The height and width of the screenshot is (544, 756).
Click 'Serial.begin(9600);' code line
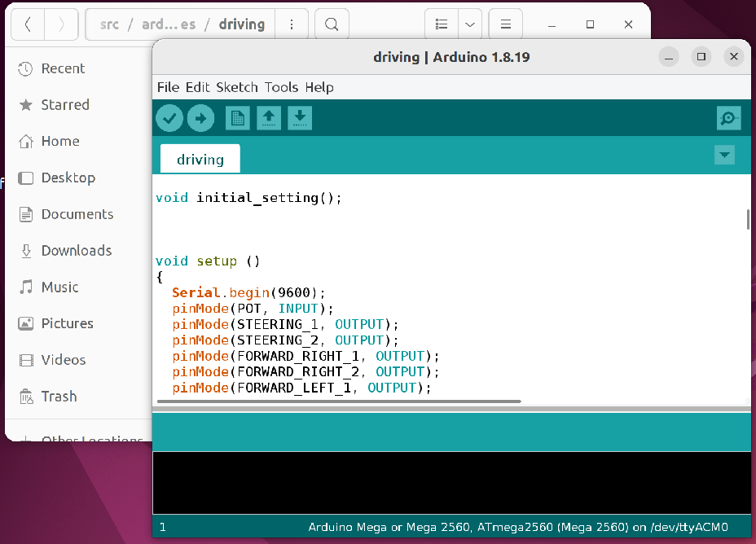pyautogui.click(x=248, y=292)
